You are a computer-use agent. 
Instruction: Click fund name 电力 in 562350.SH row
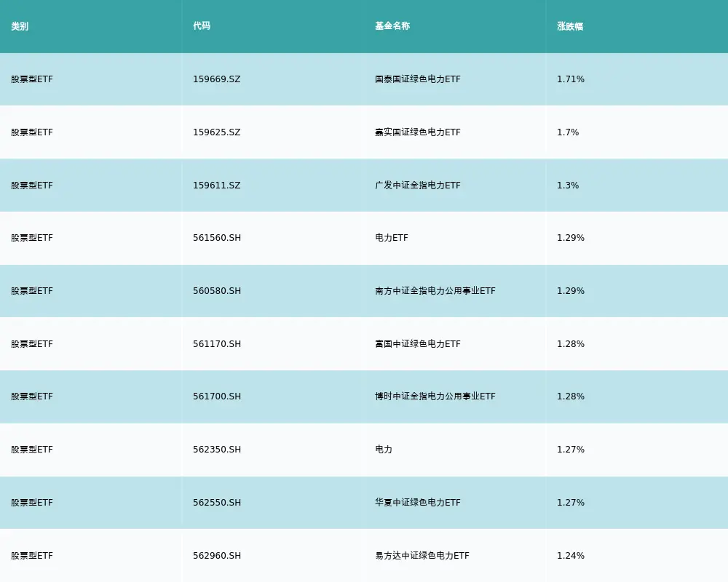[x=384, y=450]
